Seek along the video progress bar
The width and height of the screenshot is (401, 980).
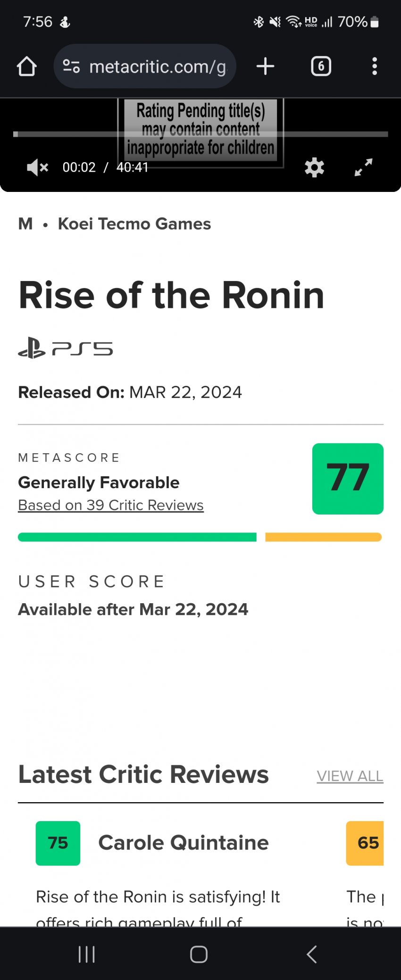(200, 134)
